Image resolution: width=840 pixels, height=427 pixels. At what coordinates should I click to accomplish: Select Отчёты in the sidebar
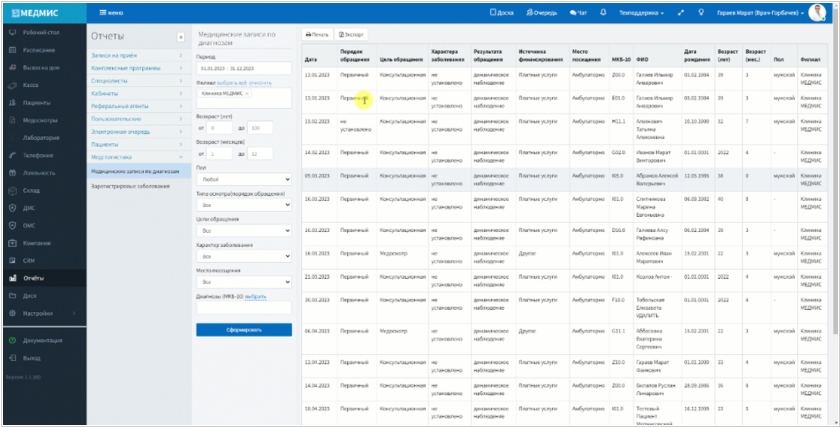[33, 278]
